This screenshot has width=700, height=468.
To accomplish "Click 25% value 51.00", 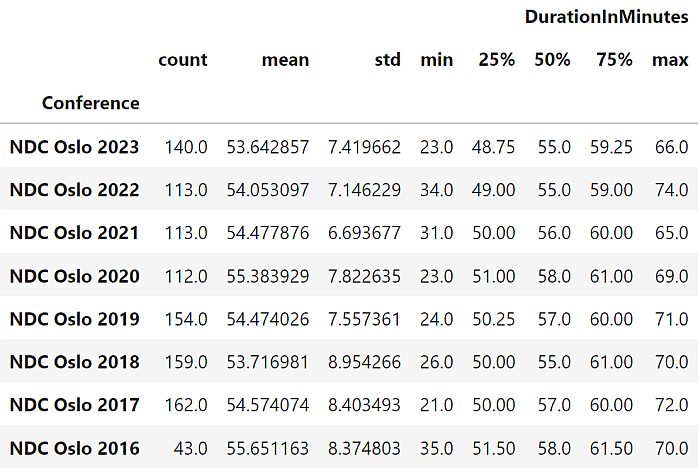I will (x=494, y=276).
